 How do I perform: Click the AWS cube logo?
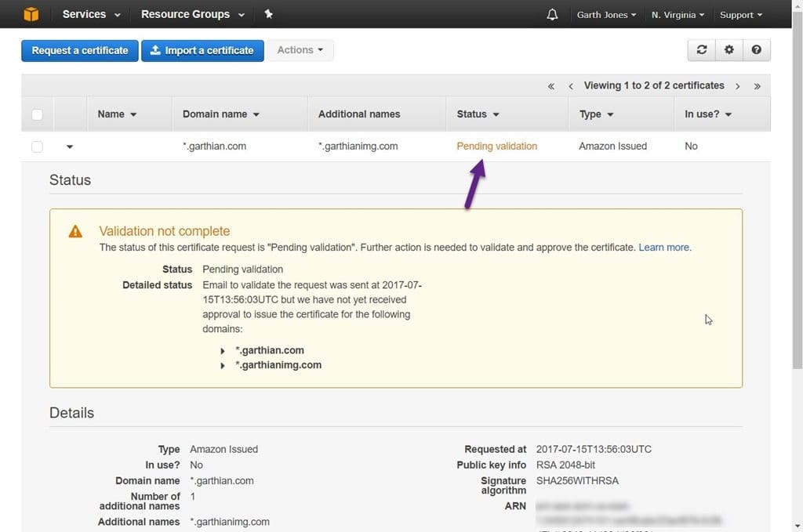pos(31,14)
